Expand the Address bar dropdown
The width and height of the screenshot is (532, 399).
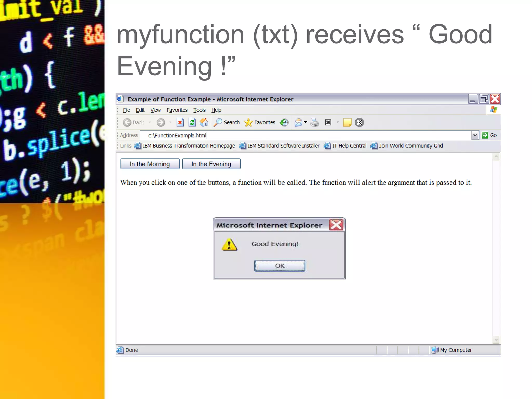click(x=475, y=135)
